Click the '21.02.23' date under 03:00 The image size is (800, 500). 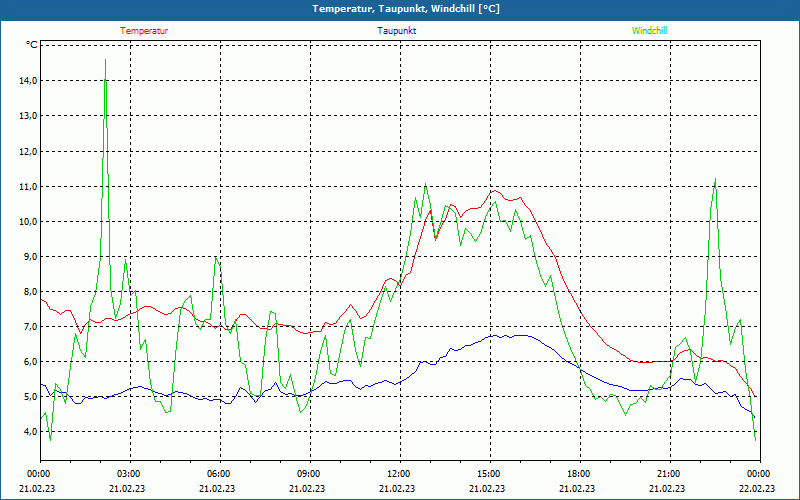[x=127, y=488]
